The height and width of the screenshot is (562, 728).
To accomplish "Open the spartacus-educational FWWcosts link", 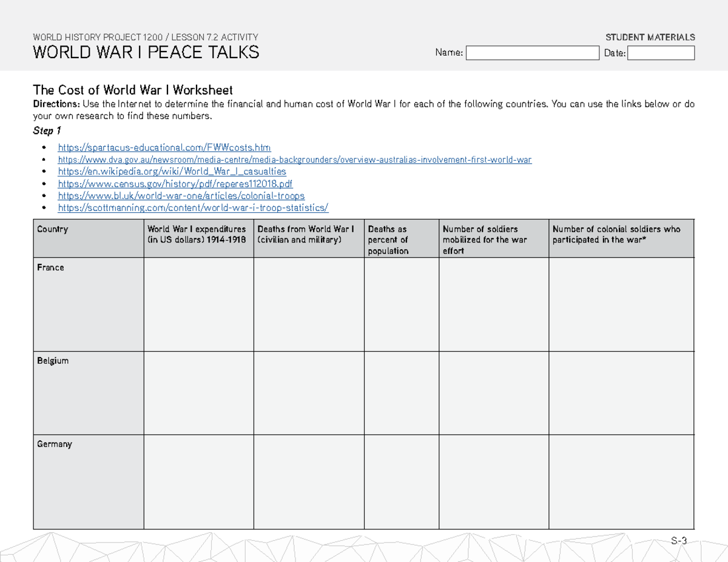I will tap(164, 147).
